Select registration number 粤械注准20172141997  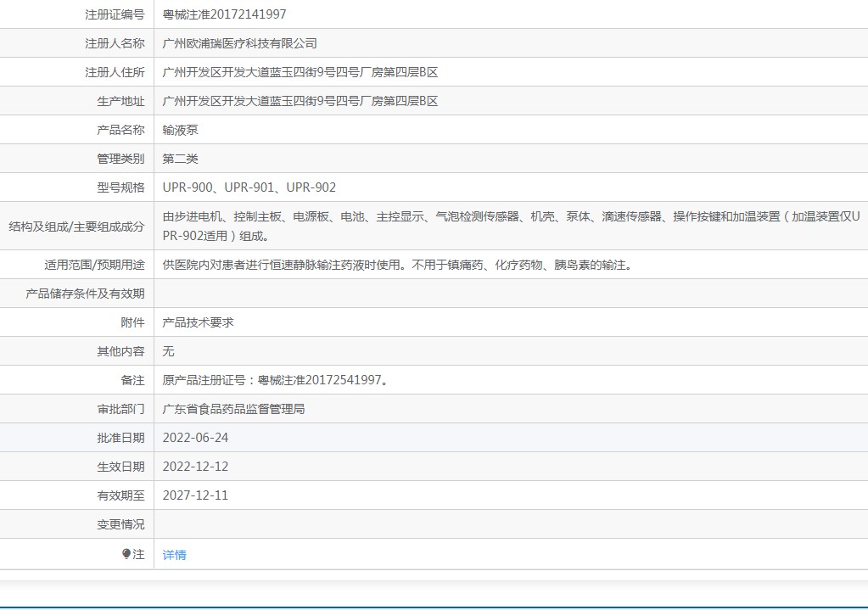pos(224,14)
